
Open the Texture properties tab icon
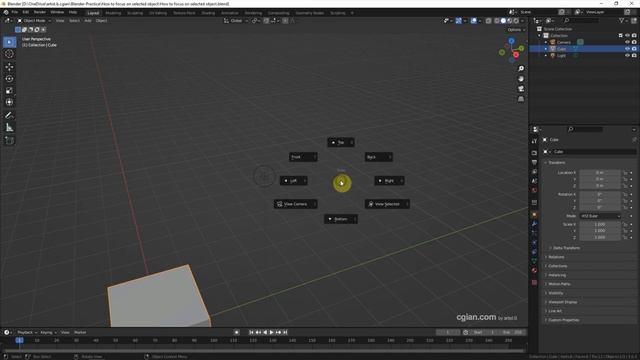click(534, 282)
